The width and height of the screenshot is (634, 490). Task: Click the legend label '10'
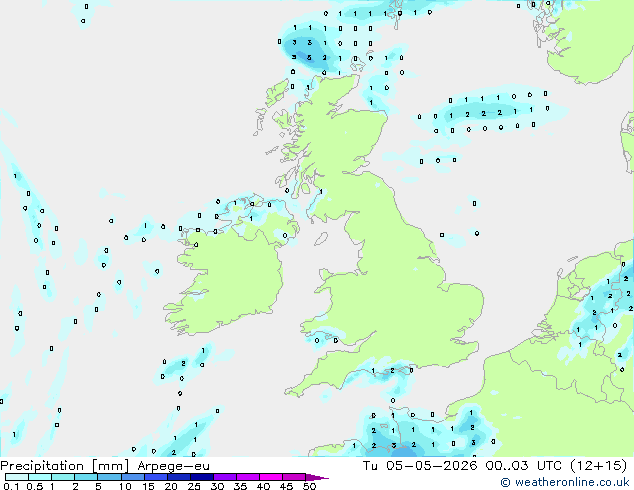tap(125, 486)
